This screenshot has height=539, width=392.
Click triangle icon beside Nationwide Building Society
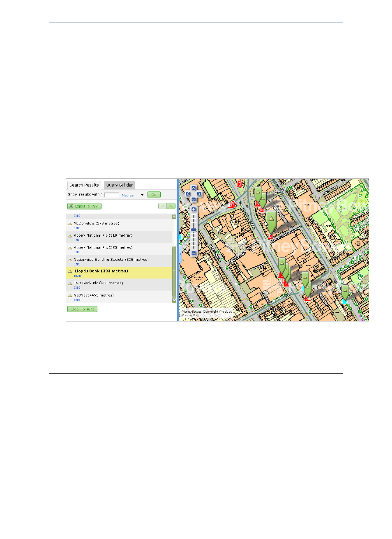click(70, 260)
